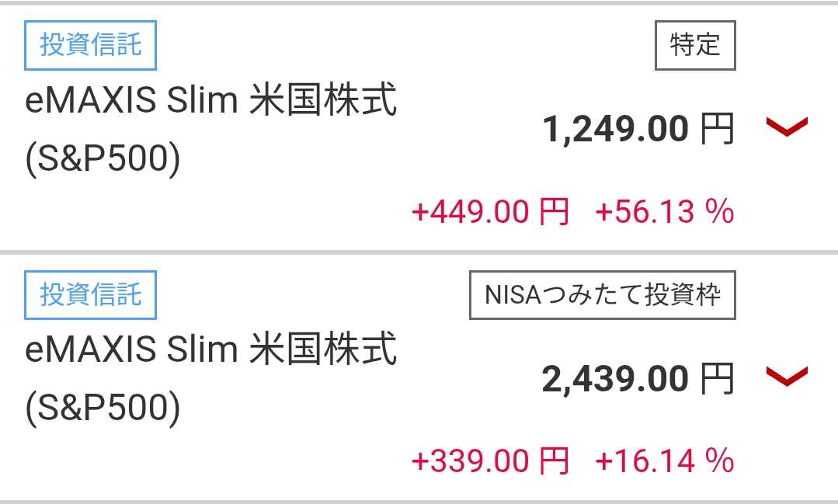The height and width of the screenshot is (504, 838).
Task: Click the 特定 account badge
Action: [694, 45]
